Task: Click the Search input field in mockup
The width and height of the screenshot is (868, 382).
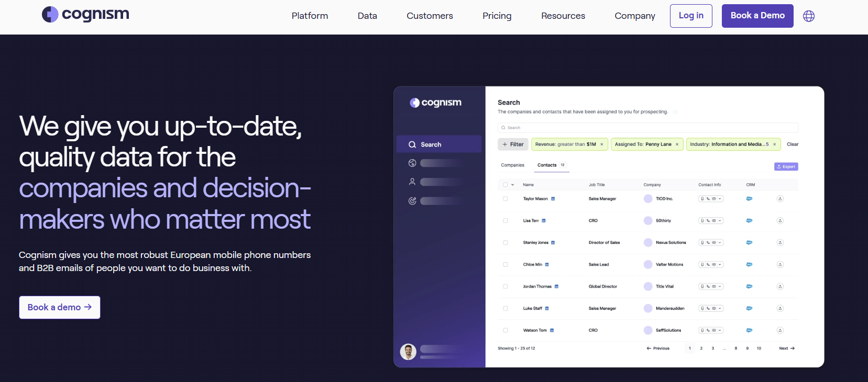Action: [648, 128]
